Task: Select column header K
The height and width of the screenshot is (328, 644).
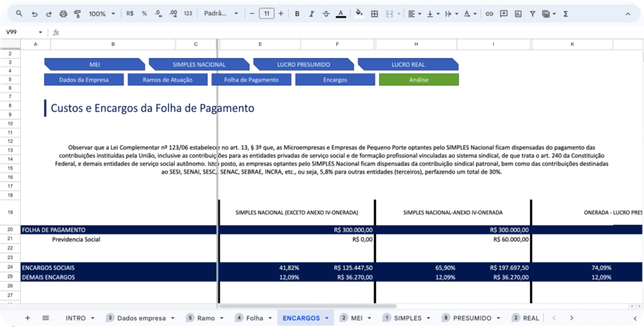Action: pyautogui.click(x=572, y=44)
